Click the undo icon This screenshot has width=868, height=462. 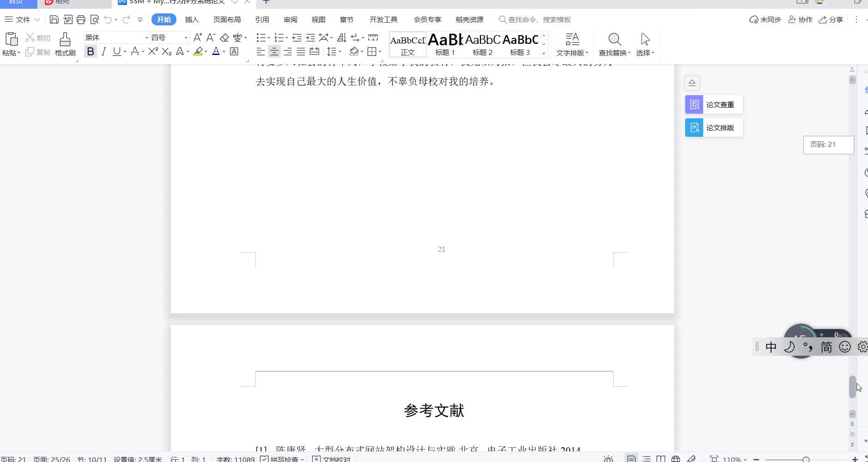click(x=108, y=19)
